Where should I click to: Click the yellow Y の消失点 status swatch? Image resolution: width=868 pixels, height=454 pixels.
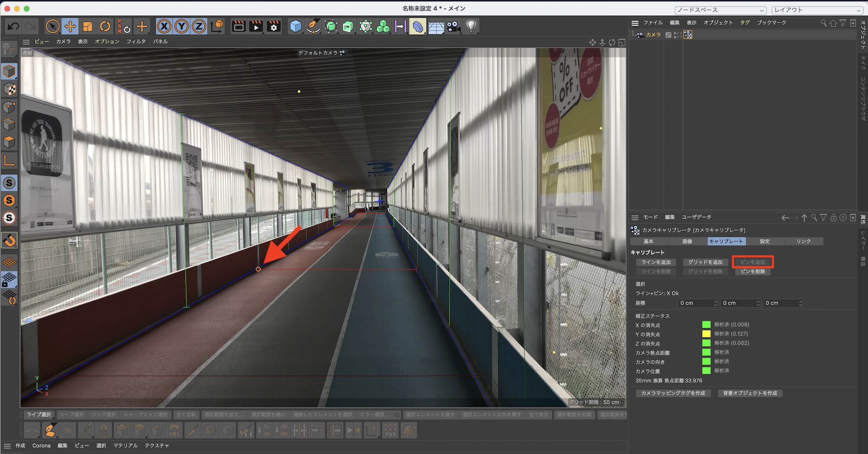[x=706, y=334]
